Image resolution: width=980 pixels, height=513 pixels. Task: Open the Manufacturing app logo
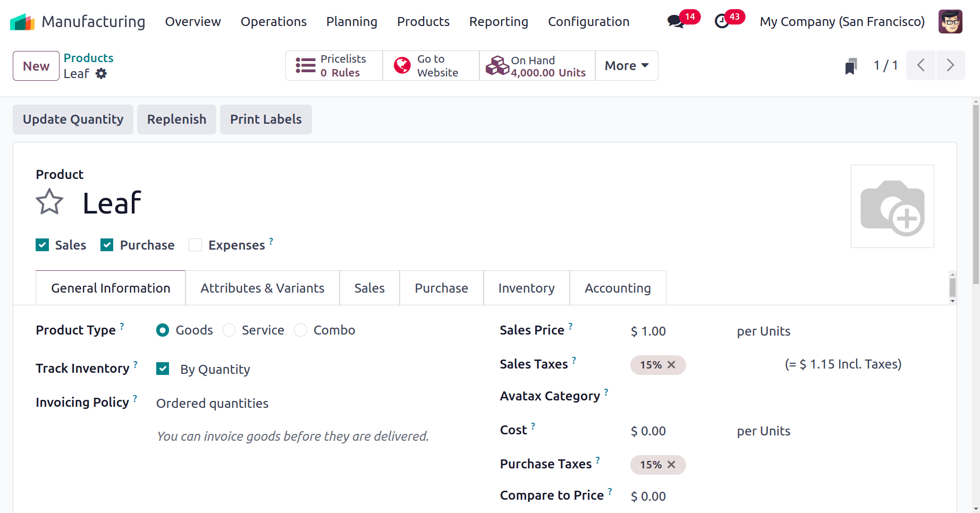tap(22, 22)
